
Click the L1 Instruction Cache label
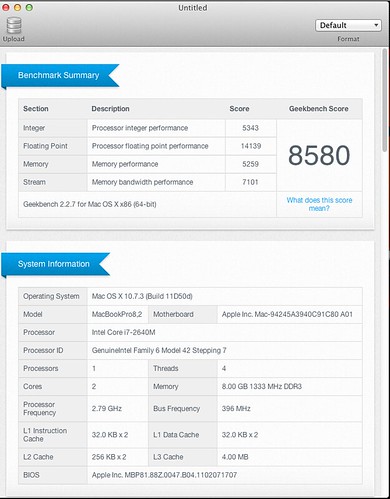45,435
